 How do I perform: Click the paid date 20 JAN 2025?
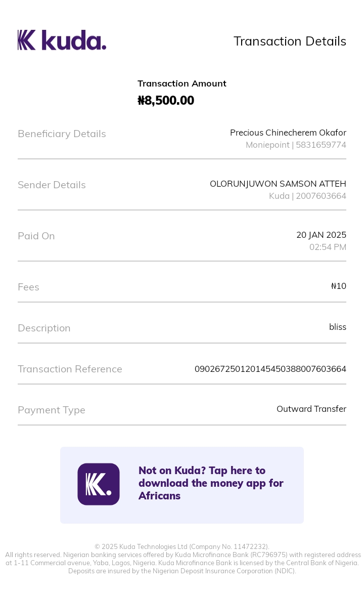[321, 235]
